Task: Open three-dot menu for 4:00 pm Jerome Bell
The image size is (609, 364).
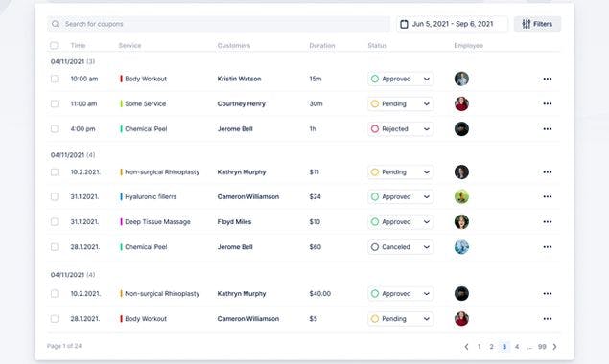Action: click(548, 128)
